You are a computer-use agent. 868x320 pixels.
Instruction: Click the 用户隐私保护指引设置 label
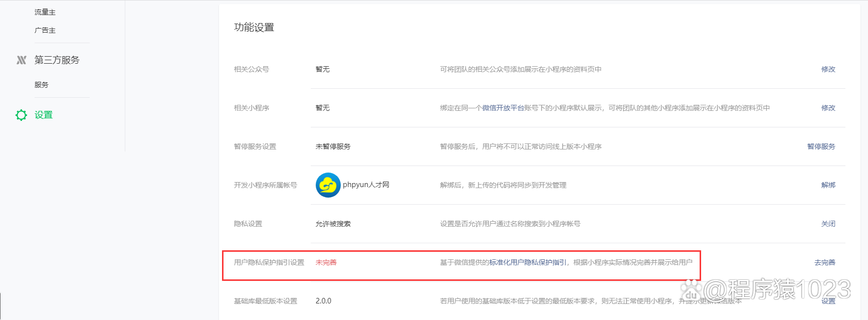pos(269,262)
